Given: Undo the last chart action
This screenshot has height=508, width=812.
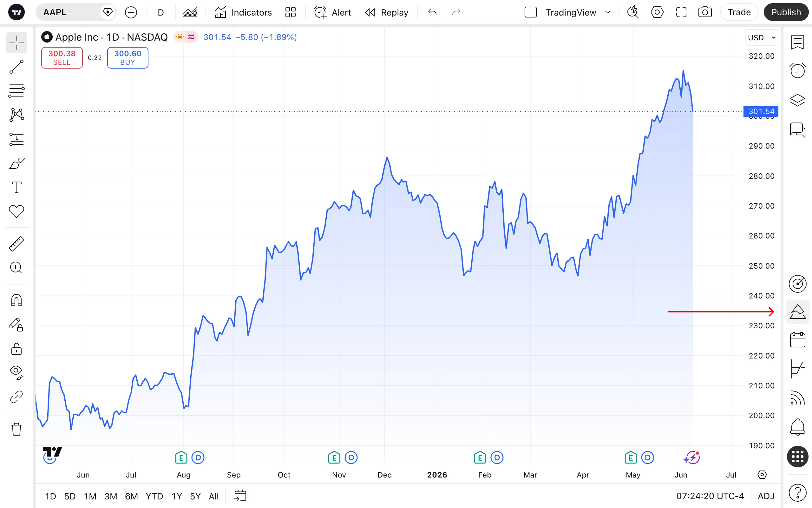Looking at the screenshot, I should click(x=432, y=12).
